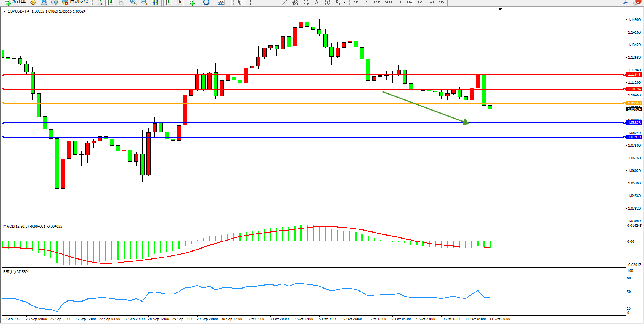Viewport: 644px width, 324px height.
Task: Click the zoom out magnifier icon
Action: 144,2
